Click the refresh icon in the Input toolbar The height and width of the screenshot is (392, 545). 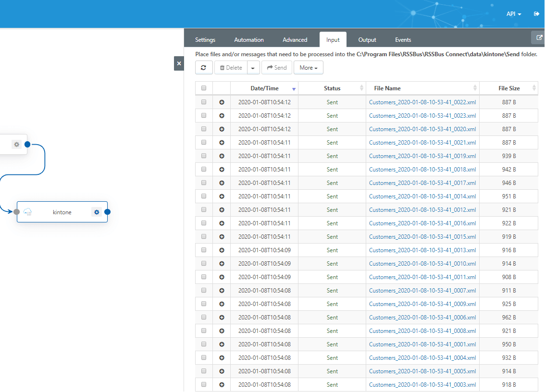coord(204,68)
